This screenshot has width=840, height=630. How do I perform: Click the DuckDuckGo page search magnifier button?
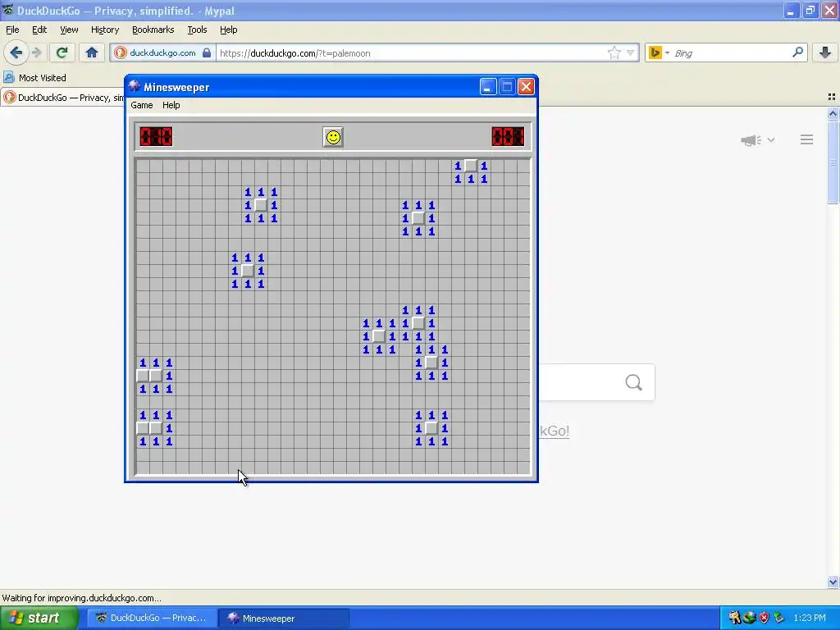coord(634,382)
